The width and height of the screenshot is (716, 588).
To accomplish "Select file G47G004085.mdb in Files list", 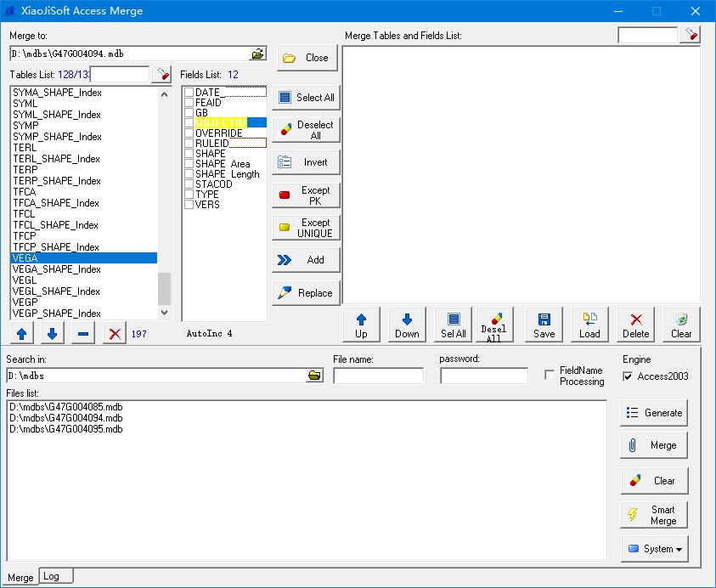I will coord(66,407).
